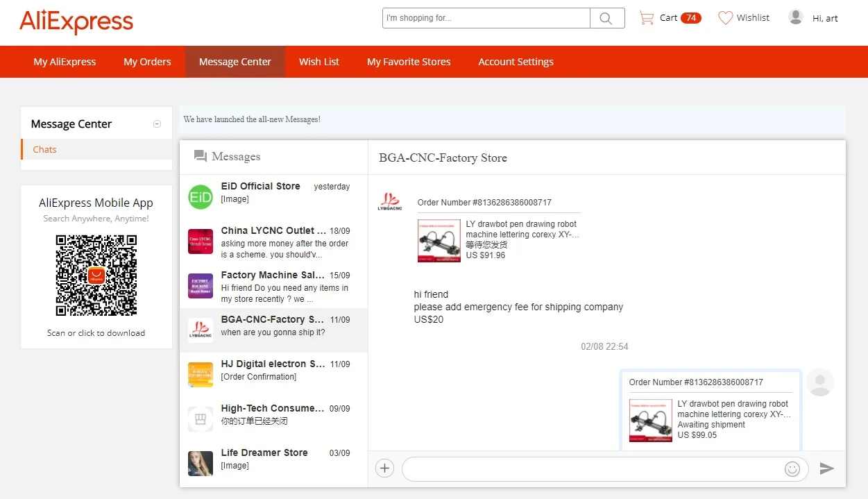Click the drawbot product thumbnail for US $91.96
Viewport: 868px width, 499px height.
(x=439, y=241)
